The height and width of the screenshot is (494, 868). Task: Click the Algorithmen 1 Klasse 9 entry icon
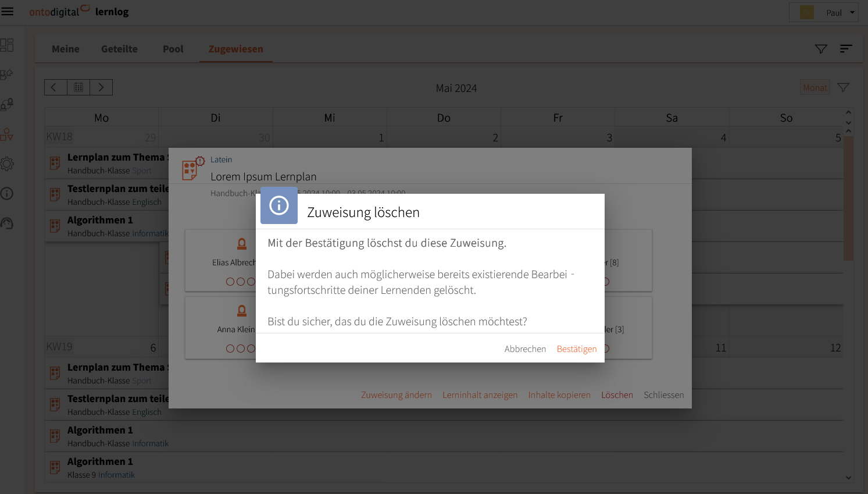click(x=55, y=467)
